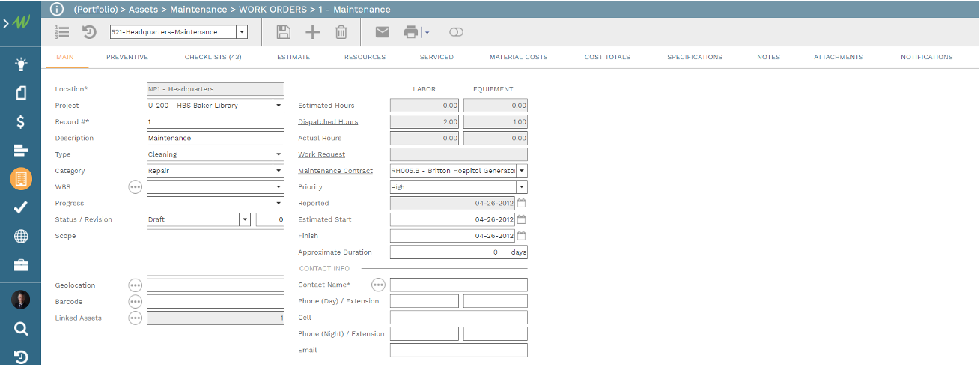Click the trash icon to delete record
The width and height of the screenshot is (980, 367).
coord(341,32)
